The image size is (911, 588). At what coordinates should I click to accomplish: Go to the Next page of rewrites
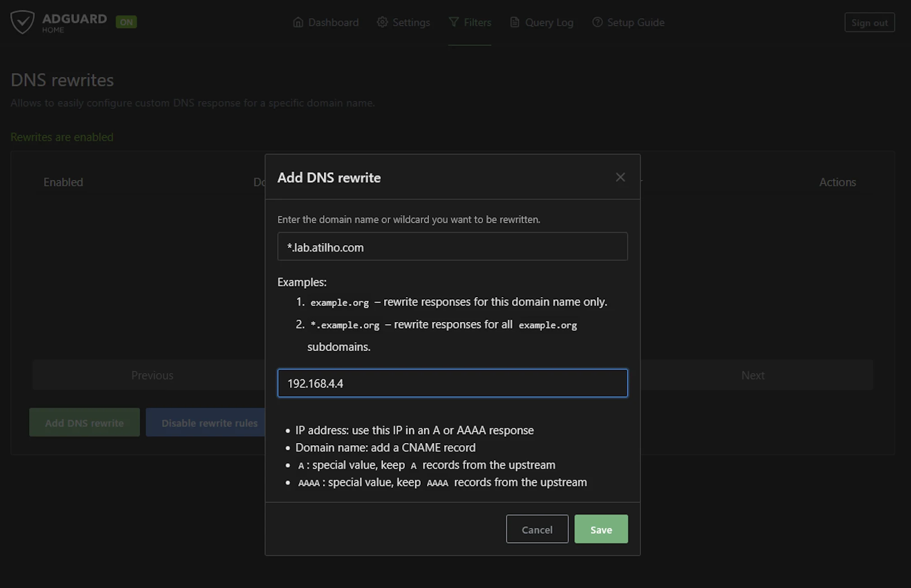(752, 375)
